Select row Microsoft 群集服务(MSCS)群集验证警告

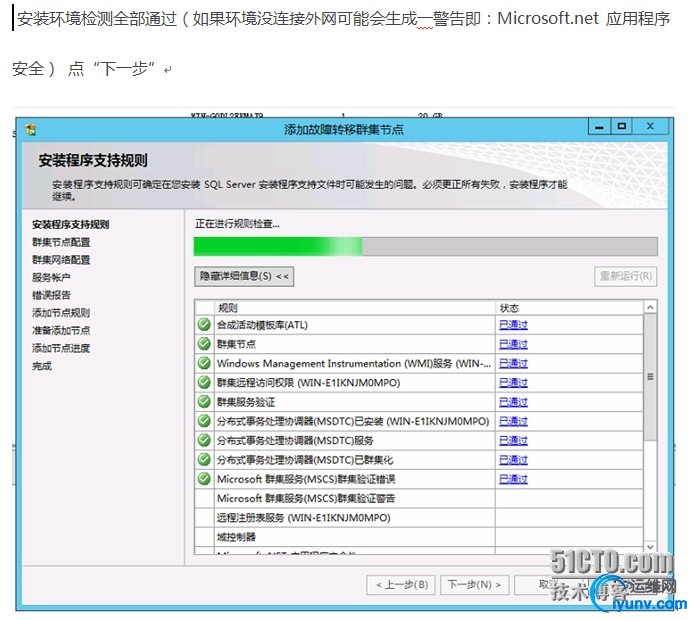tap(419, 498)
